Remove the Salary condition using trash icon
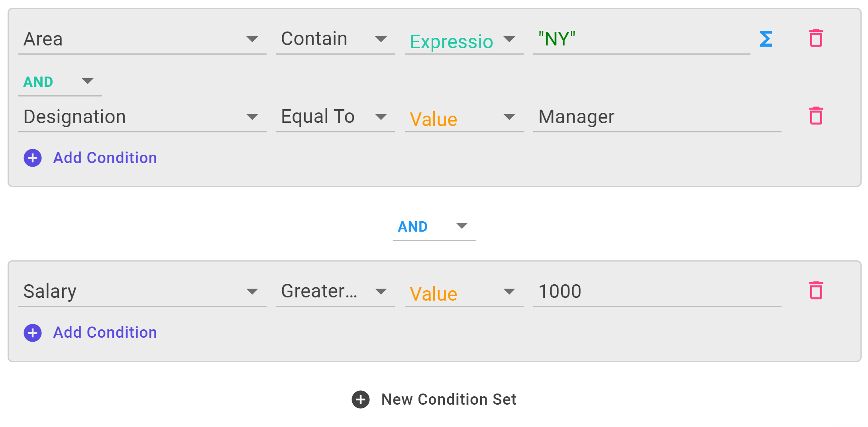Image resolution: width=868 pixels, height=427 pixels. pos(816,291)
